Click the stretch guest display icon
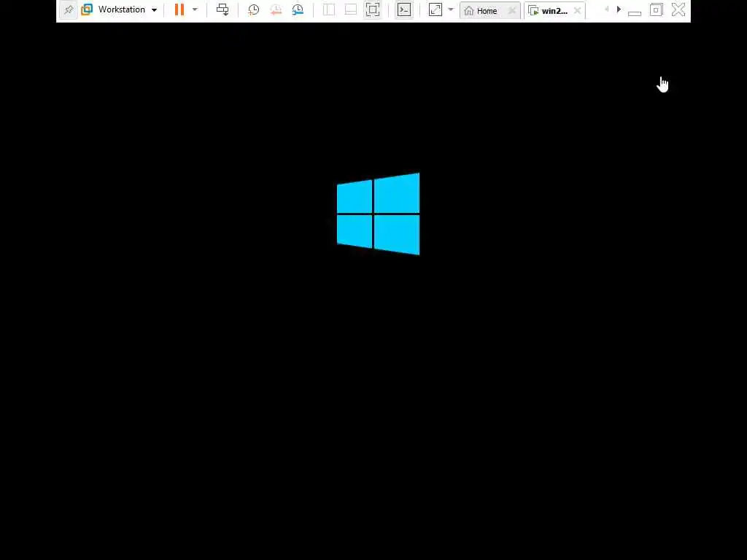747x560 pixels. (436, 9)
